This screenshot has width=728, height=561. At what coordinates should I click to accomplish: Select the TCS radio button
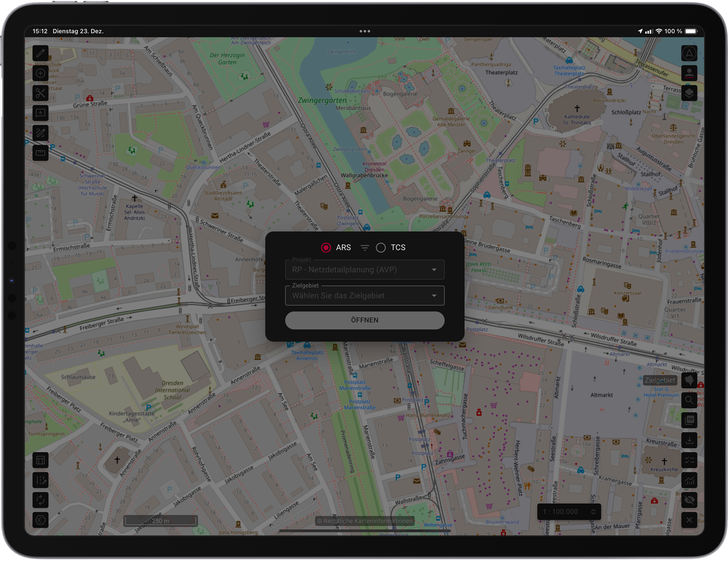381,247
